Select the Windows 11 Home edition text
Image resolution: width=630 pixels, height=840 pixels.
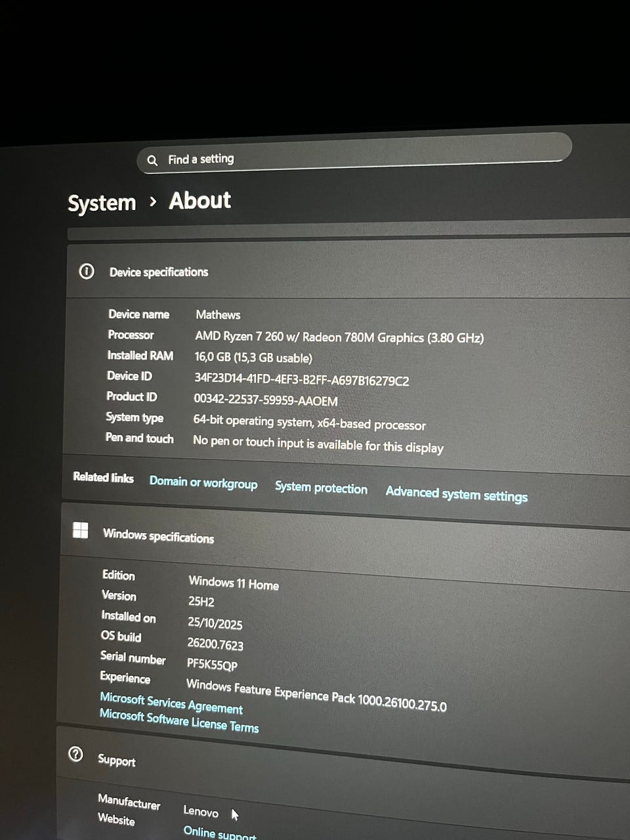click(234, 583)
